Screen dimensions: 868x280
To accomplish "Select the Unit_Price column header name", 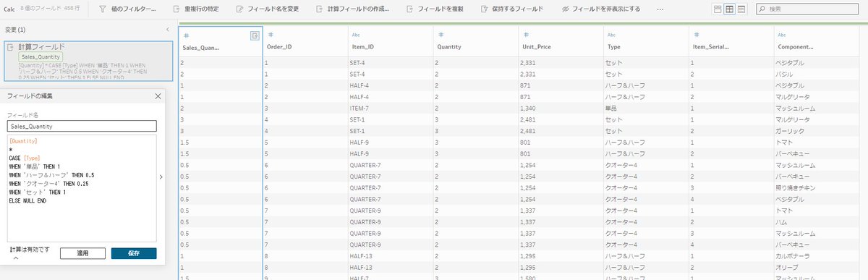I will 536,48.
